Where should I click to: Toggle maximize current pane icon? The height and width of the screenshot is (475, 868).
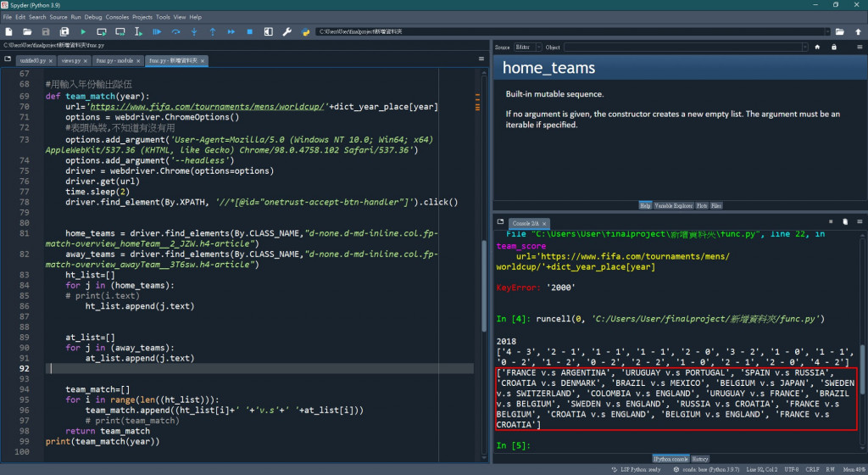[x=268, y=31]
